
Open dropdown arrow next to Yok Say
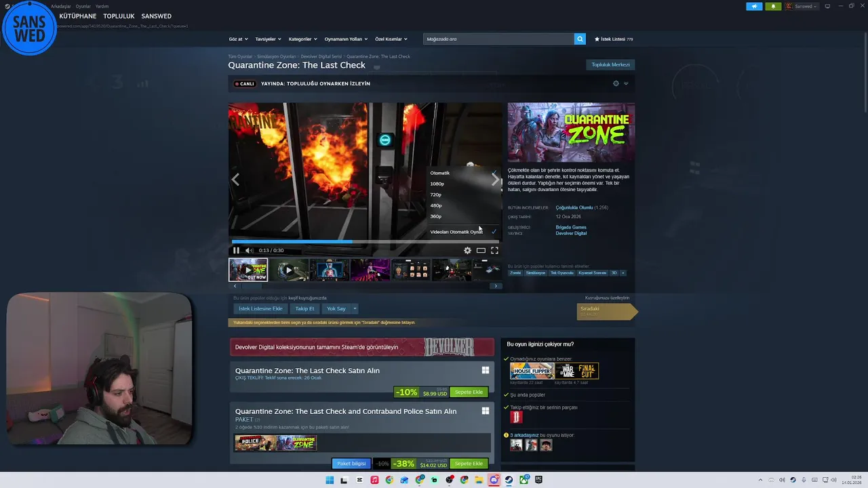coord(354,308)
